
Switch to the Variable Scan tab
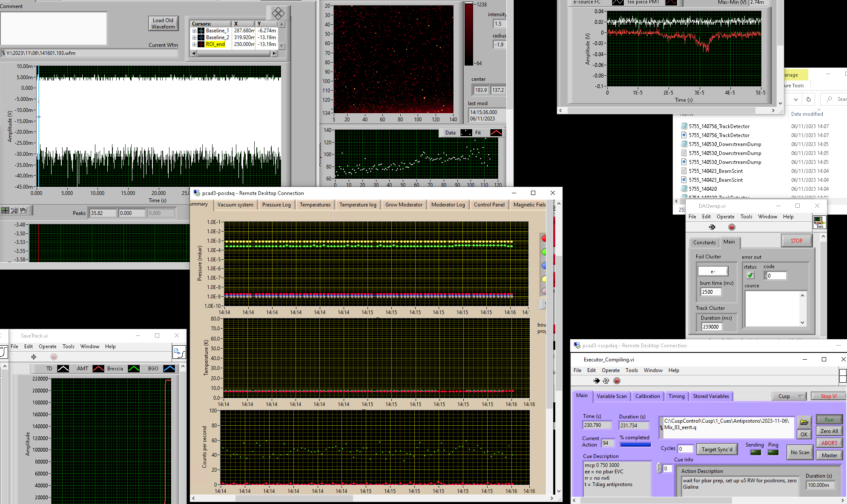[612, 396]
